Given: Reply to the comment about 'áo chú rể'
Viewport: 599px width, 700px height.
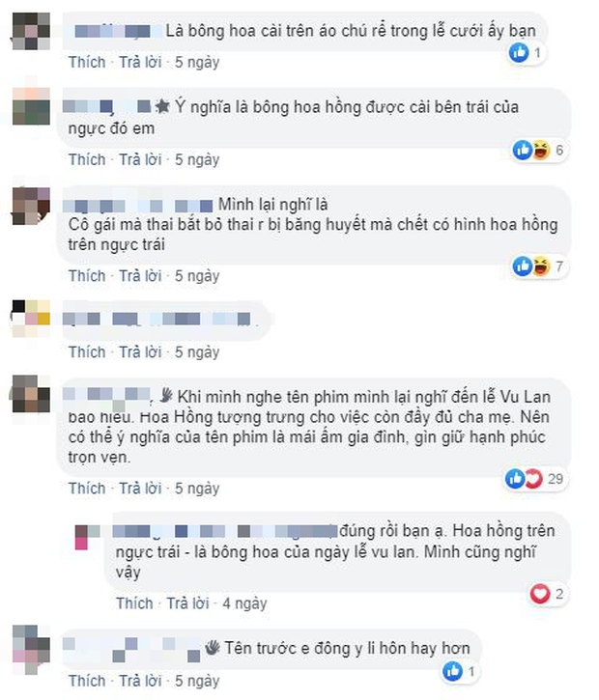Looking at the screenshot, I should pos(140,62).
